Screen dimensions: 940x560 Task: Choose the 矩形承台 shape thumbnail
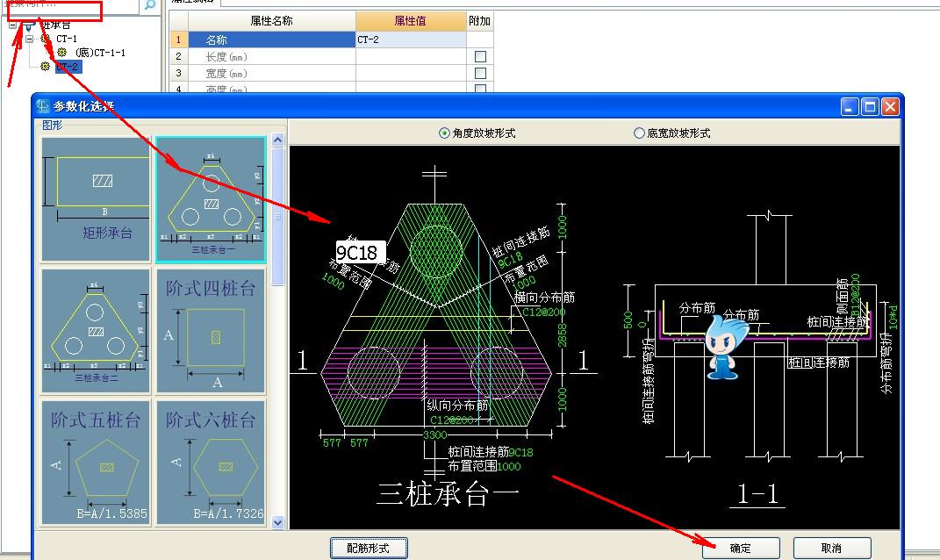tap(96, 199)
